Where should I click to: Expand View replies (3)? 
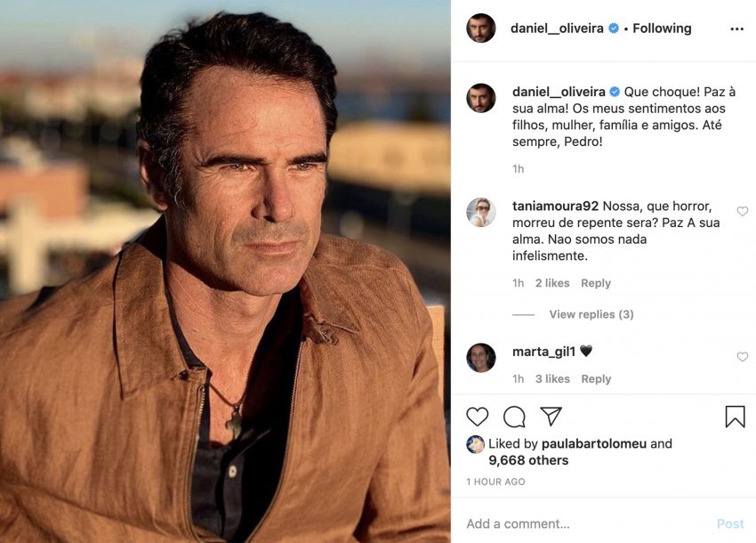[591, 314]
